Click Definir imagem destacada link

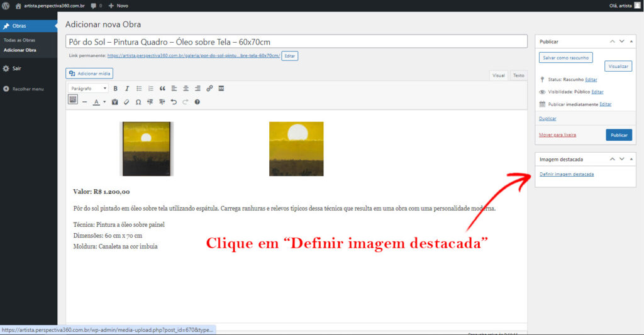click(x=567, y=174)
